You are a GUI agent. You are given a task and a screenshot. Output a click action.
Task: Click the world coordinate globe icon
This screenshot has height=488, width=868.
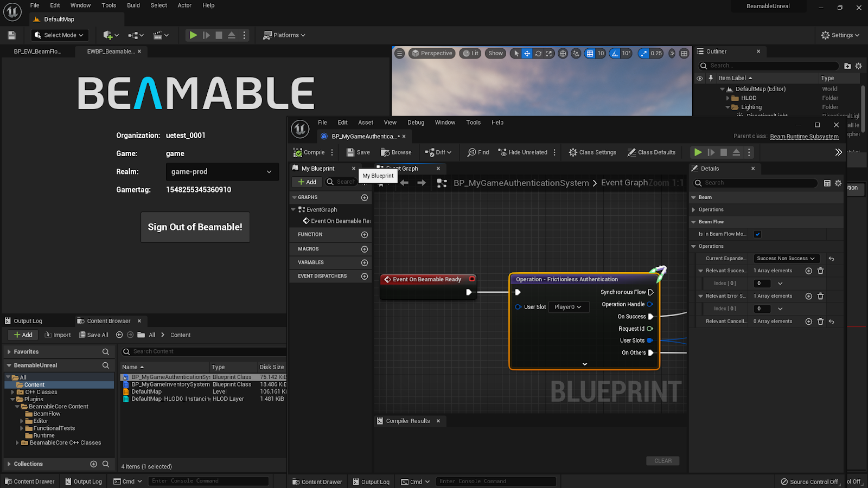tap(563, 53)
